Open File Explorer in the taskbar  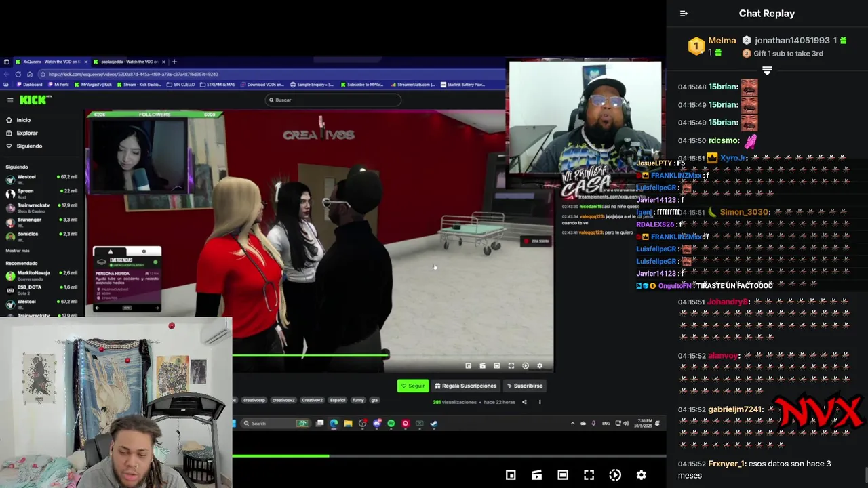coord(348,424)
